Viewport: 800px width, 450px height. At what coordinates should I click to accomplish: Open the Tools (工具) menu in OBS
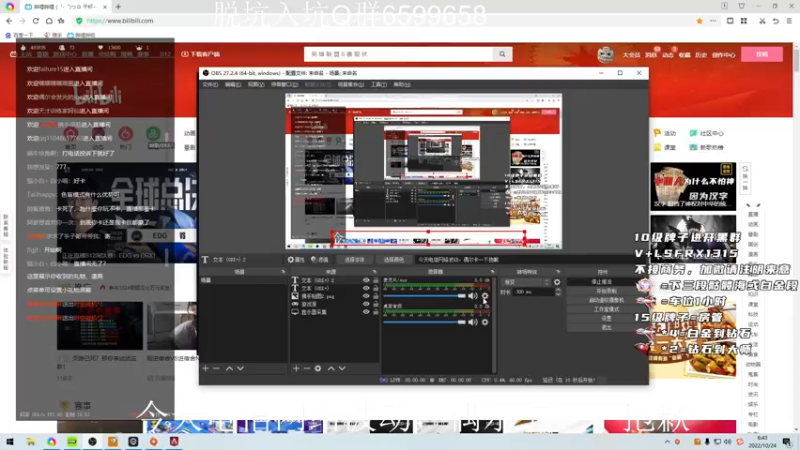(379, 85)
